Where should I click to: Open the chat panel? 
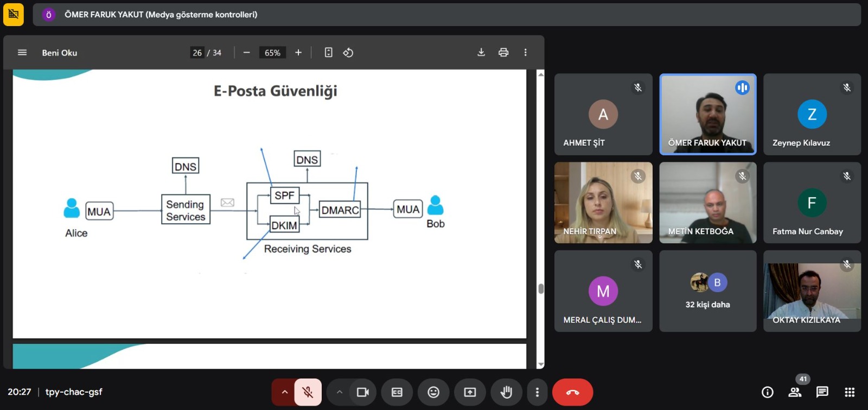coord(822,392)
